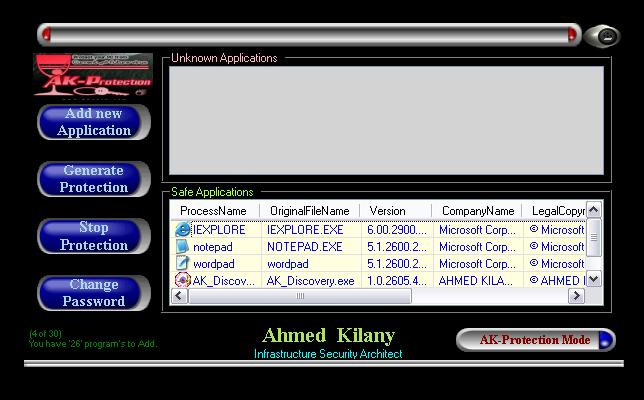Click the '26' programs to add status text
This screenshot has width=644, height=400.
tap(93, 344)
